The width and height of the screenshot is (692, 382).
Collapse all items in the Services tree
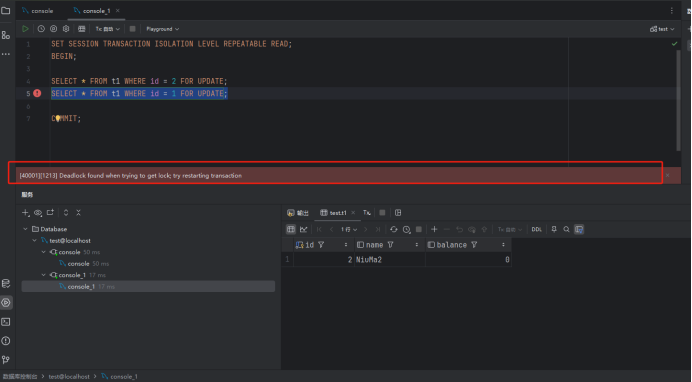click(79, 213)
